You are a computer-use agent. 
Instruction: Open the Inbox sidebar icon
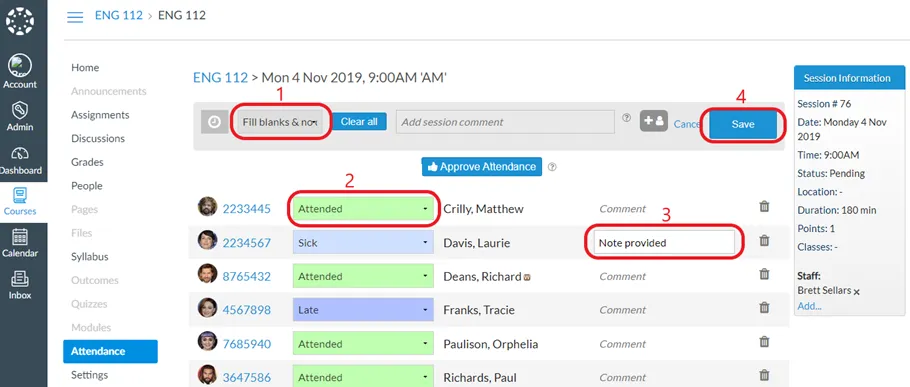[x=20, y=285]
